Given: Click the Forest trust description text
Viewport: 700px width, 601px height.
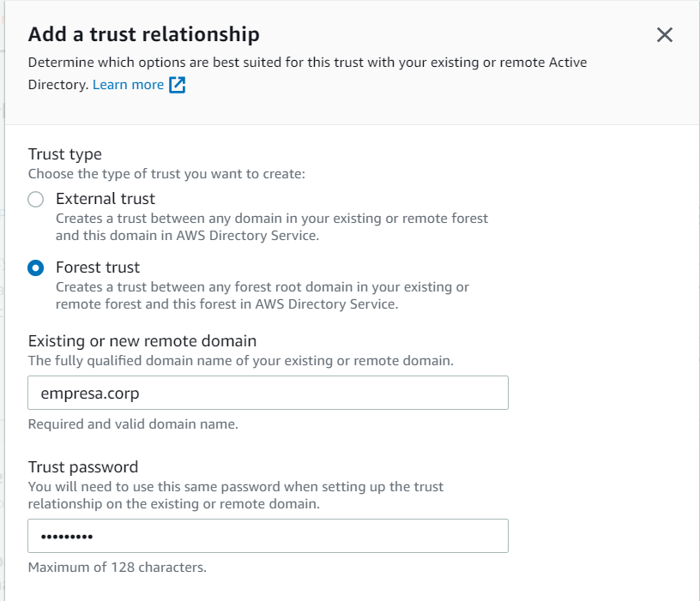Looking at the screenshot, I should click(x=262, y=295).
